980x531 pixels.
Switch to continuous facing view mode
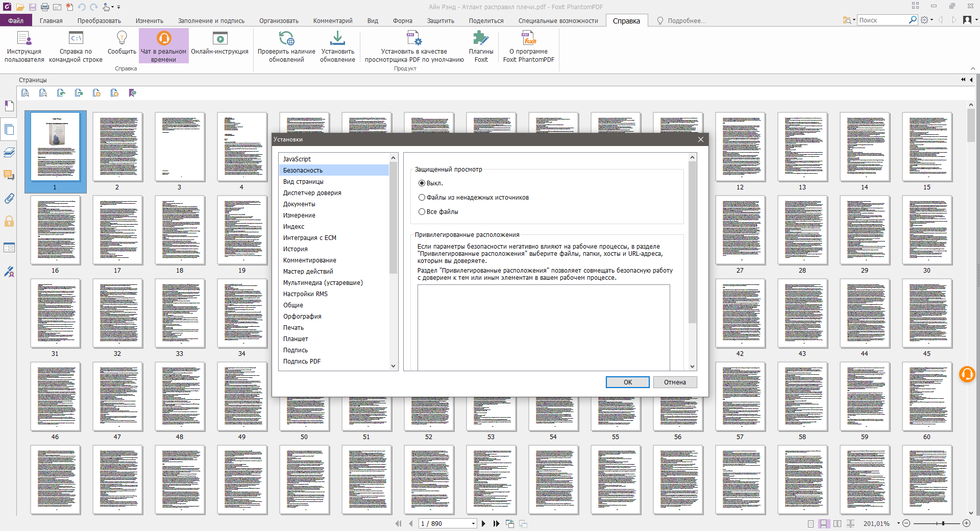(x=850, y=523)
